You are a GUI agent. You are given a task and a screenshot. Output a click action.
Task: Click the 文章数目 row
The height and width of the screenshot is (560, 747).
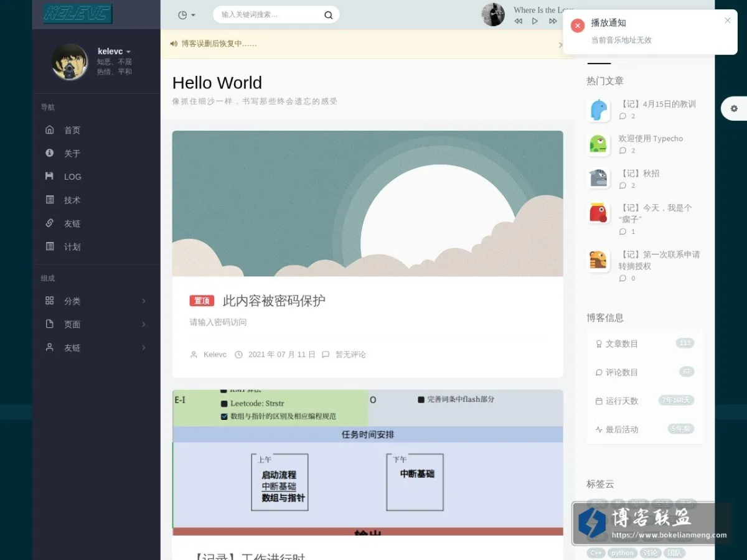click(644, 343)
